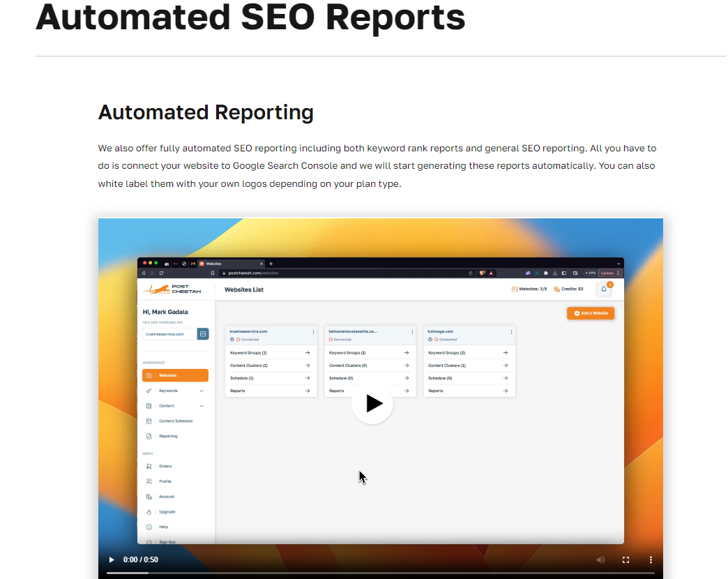Click the Update button in the video browser
The height and width of the screenshot is (579, 728).
point(609,273)
